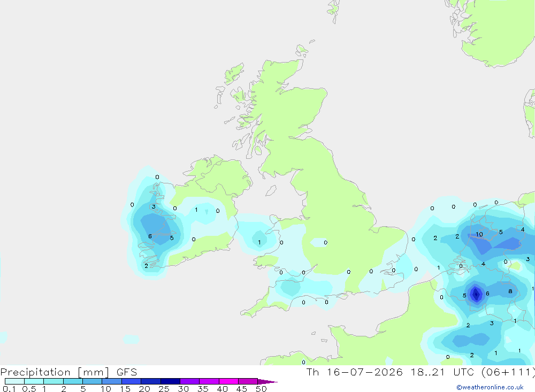
Task: Pick the legend swatch between 5 and 10
Action: [92, 381]
